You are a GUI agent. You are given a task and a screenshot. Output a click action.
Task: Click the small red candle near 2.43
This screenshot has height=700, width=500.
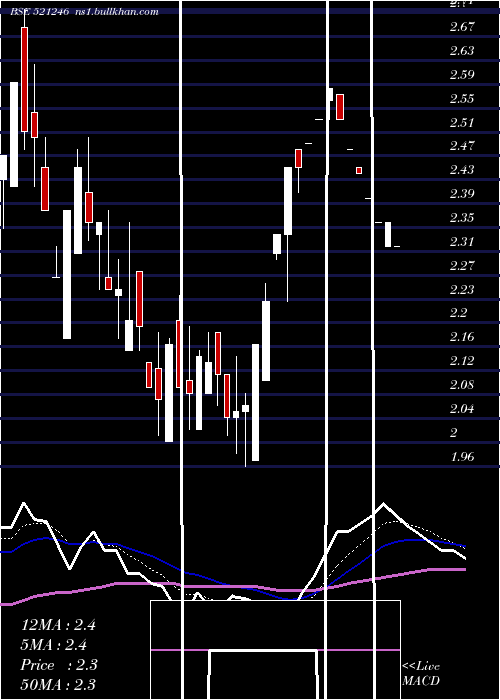point(359,171)
